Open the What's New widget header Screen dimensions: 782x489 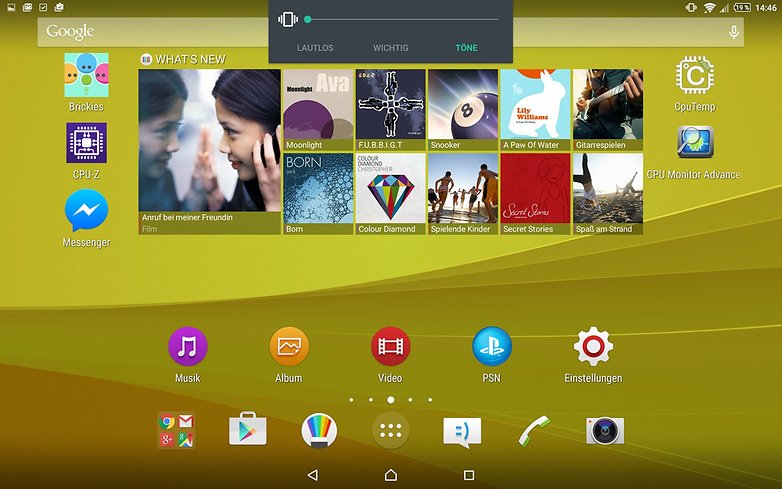[184, 59]
